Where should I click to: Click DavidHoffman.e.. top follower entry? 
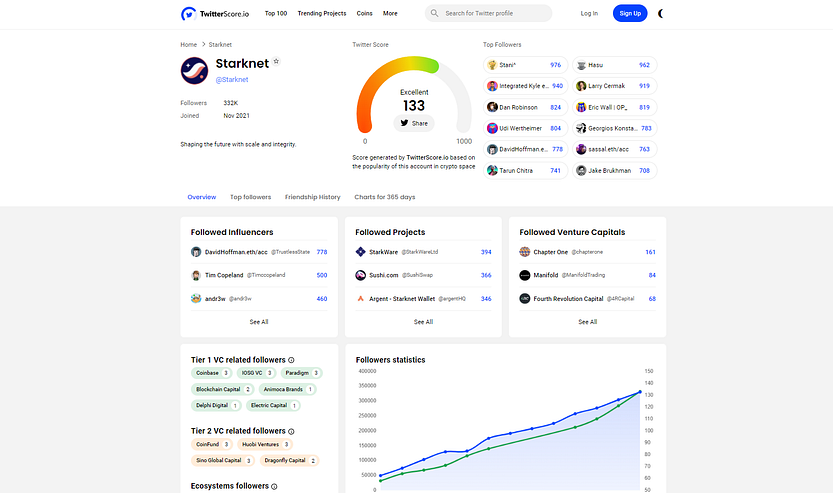(525, 149)
